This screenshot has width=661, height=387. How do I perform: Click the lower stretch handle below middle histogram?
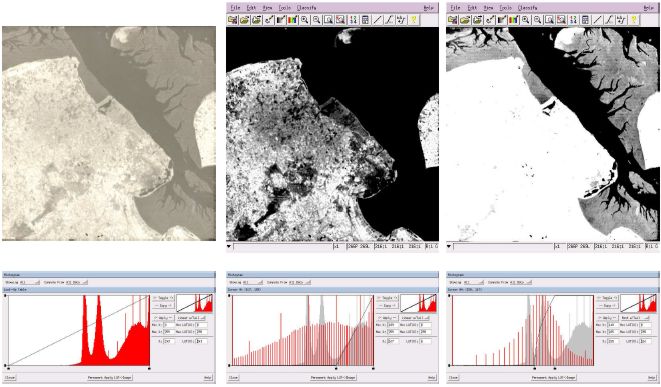pos(336,368)
